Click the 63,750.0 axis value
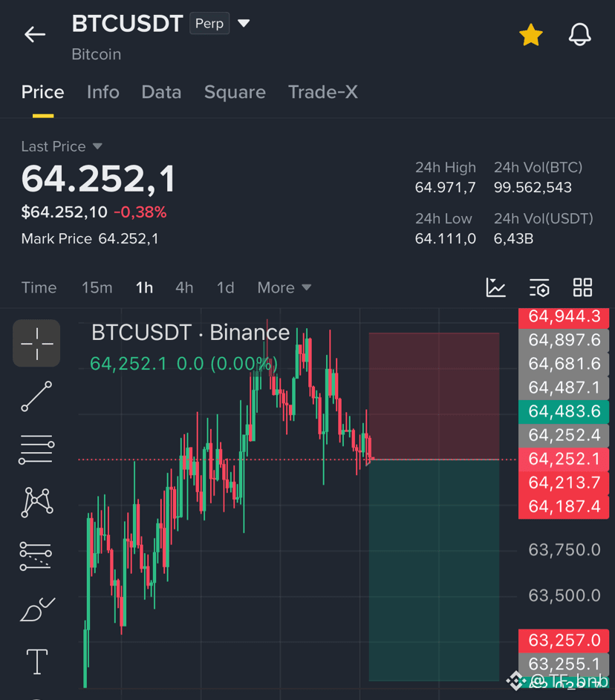Image resolution: width=615 pixels, height=700 pixels. coord(564,550)
